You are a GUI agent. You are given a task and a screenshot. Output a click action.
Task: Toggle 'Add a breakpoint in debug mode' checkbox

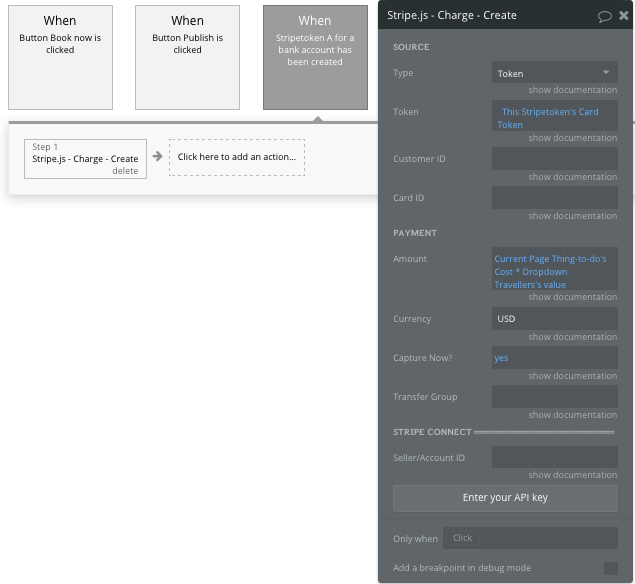610,568
